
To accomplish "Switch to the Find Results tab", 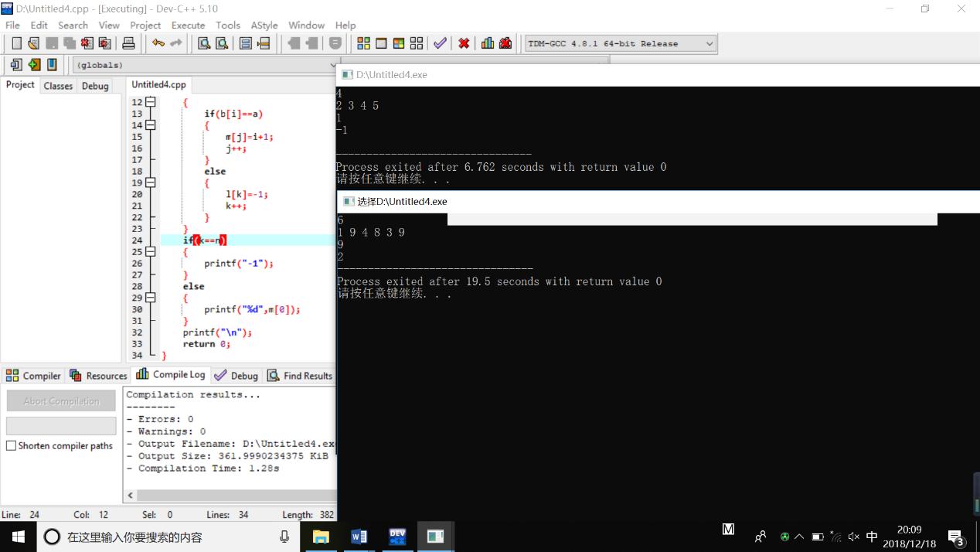I will (x=300, y=376).
